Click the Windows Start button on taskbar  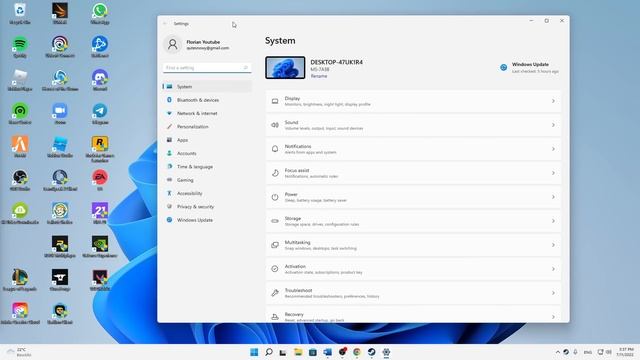click(x=254, y=352)
